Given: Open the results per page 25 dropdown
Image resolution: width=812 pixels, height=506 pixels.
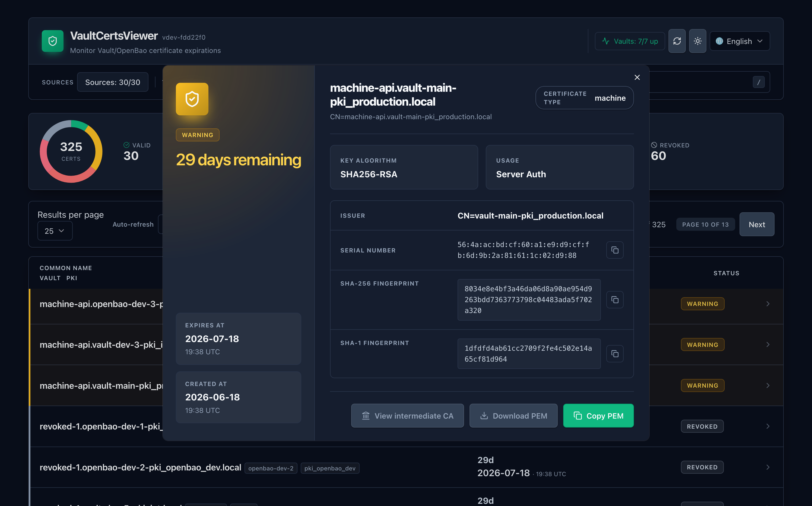Looking at the screenshot, I should (x=55, y=230).
